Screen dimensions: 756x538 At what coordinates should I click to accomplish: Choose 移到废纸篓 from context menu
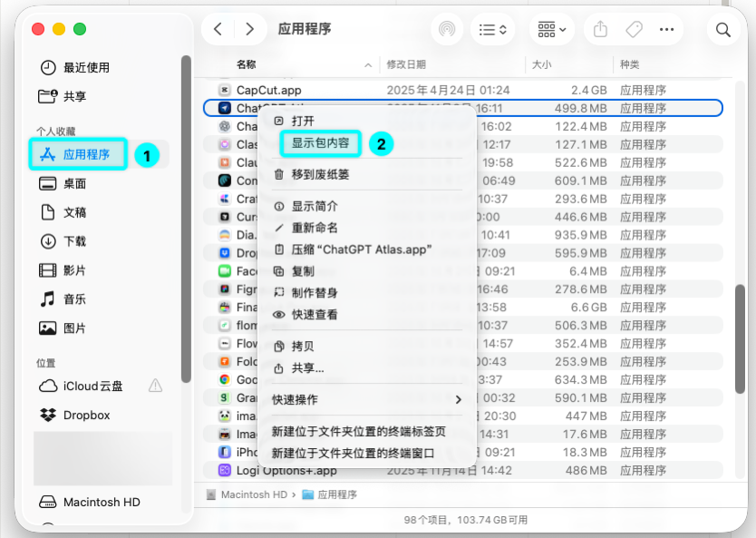320,174
